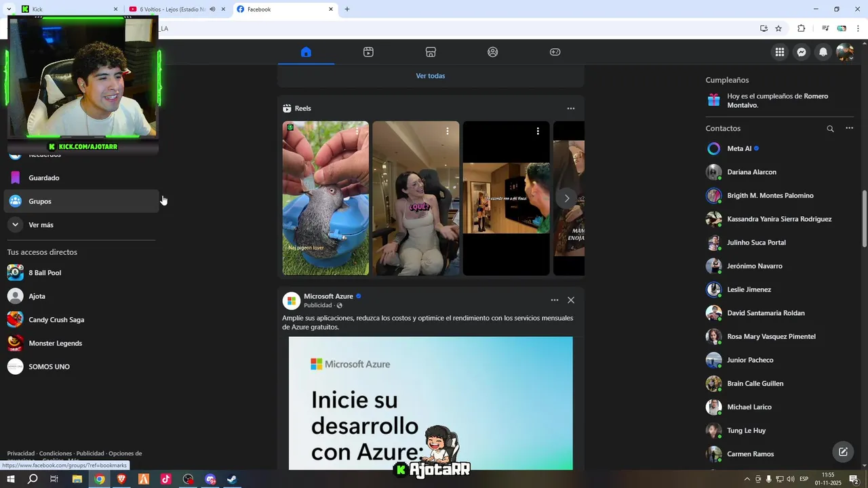Open three-dot menu on the black reel
This screenshot has height=488, width=868.
(x=538, y=131)
